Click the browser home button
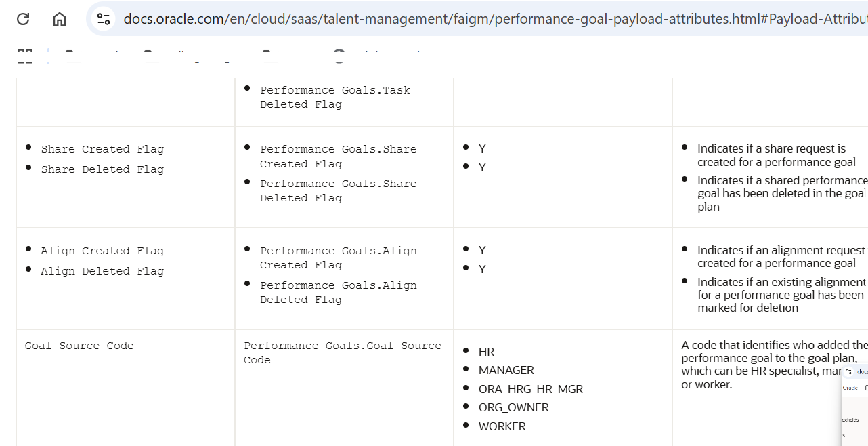This screenshot has width=868, height=446. 59,19
